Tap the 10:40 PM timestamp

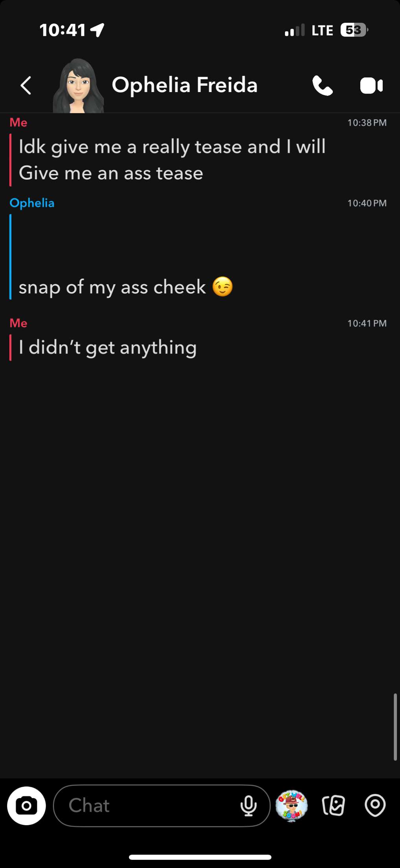(x=367, y=203)
